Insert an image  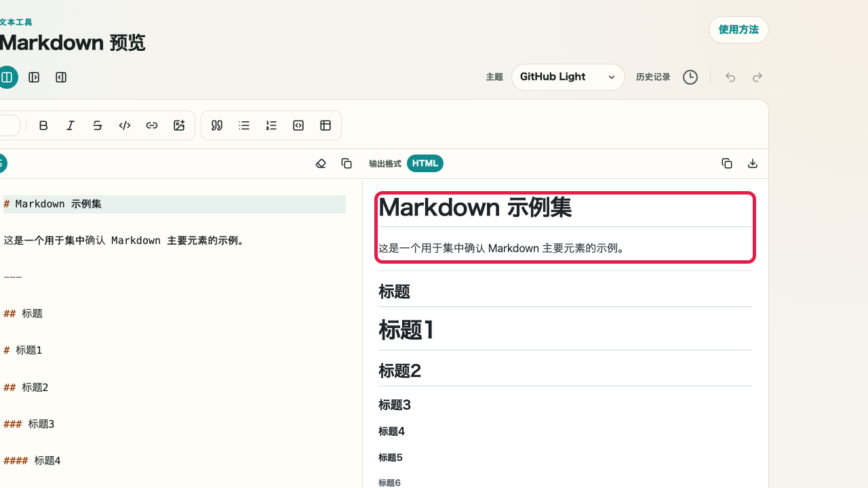click(x=179, y=125)
